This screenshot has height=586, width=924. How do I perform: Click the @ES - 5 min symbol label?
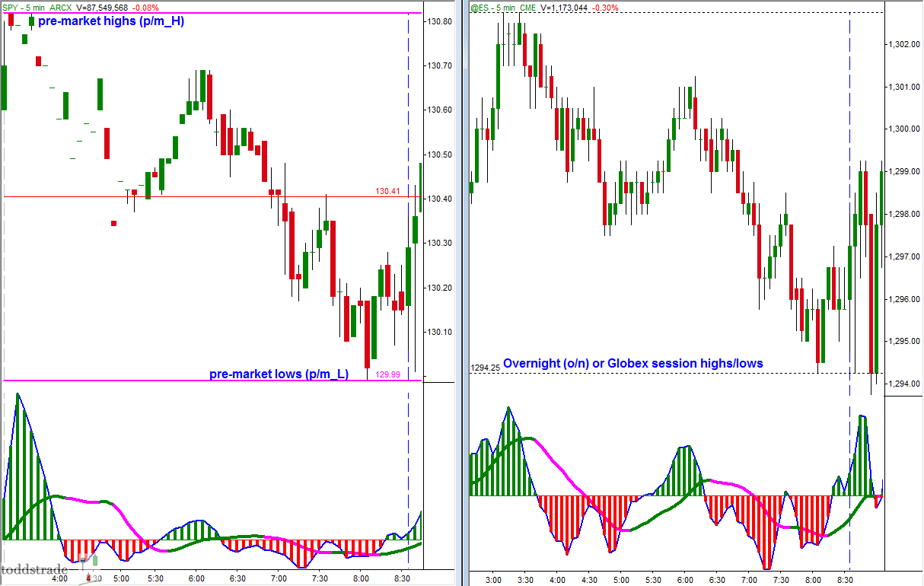(x=494, y=7)
